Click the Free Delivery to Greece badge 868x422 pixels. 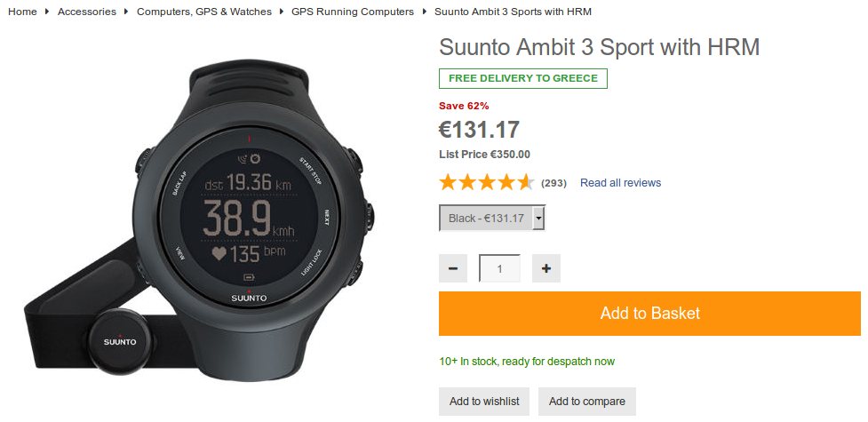coord(523,79)
